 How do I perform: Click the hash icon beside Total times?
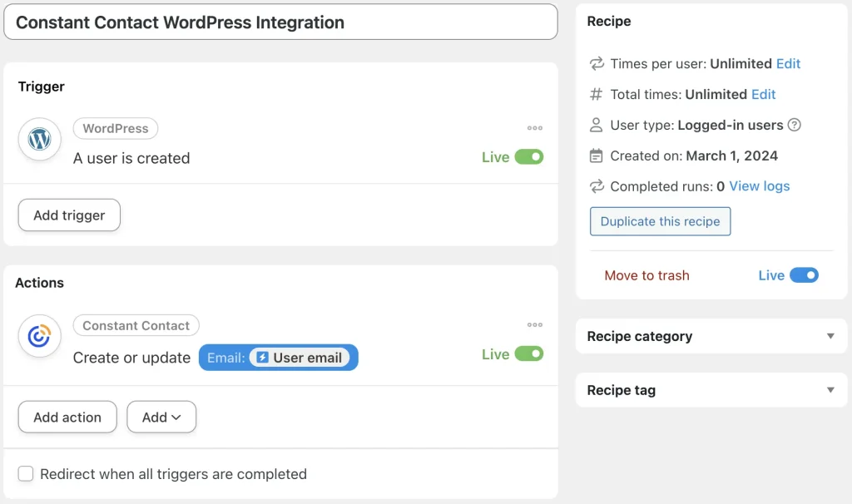coord(596,94)
